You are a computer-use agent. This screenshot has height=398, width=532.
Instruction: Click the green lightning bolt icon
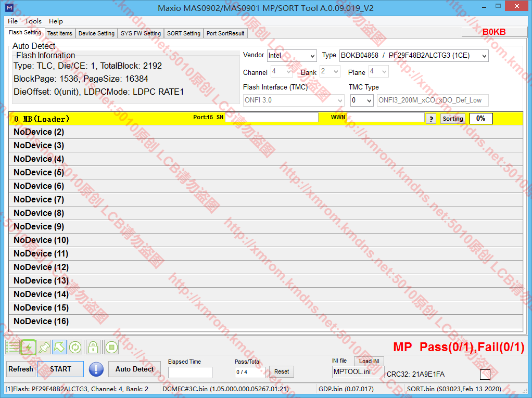click(x=28, y=347)
